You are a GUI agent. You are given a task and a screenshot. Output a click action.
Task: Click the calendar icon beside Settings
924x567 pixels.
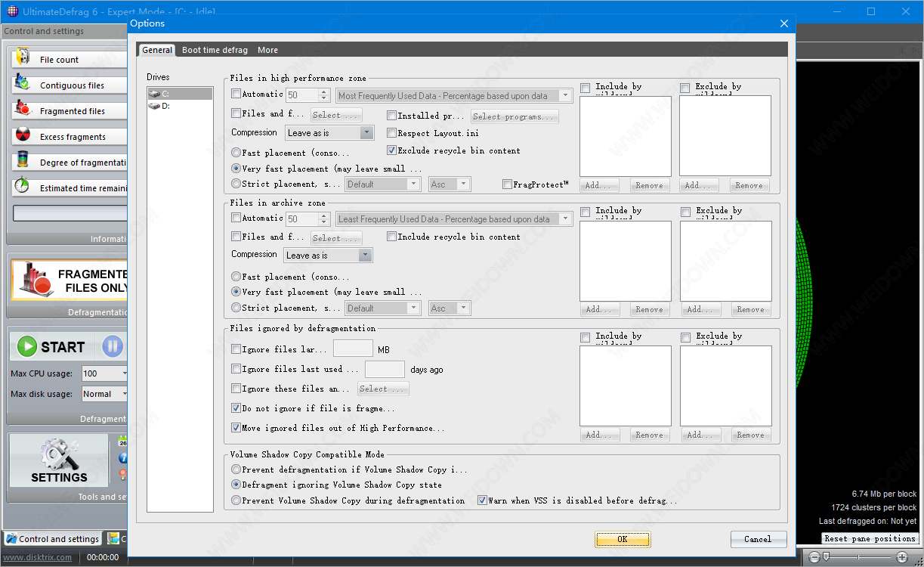[x=123, y=442]
